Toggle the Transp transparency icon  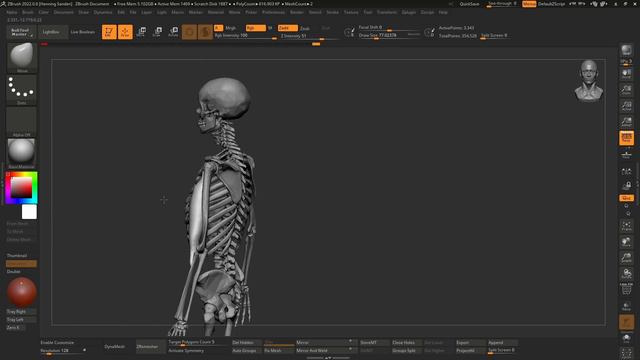pos(627,306)
